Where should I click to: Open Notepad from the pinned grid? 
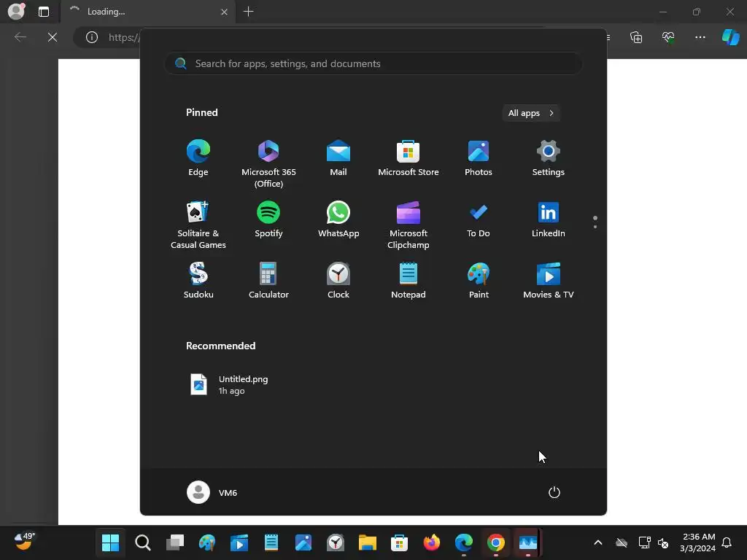[409, 281]
